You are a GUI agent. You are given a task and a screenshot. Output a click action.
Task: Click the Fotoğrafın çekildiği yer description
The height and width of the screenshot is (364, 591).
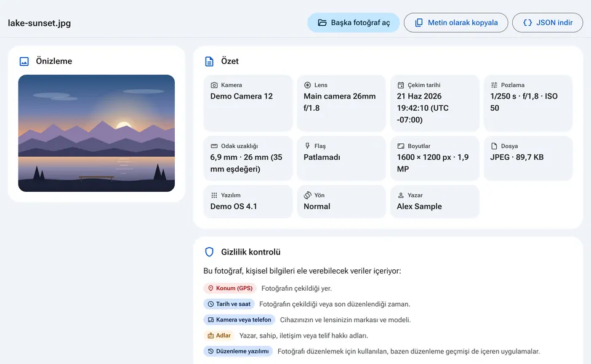tap(297, 288)
